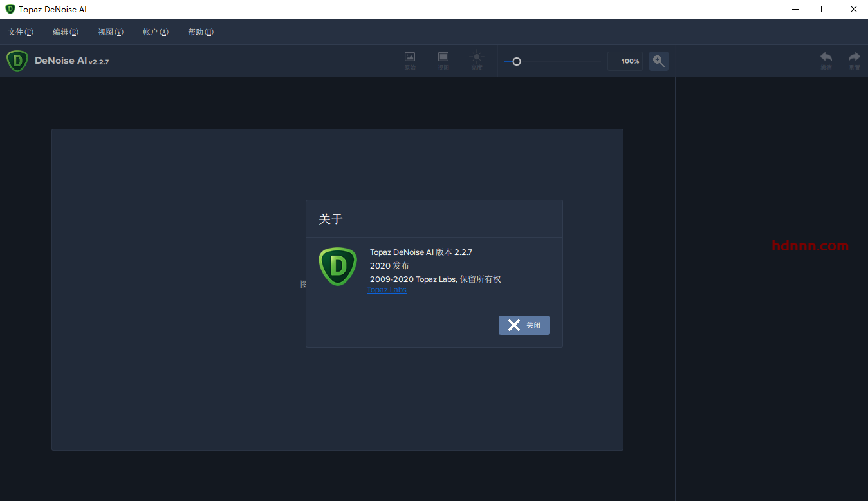Click the 视图 view mode icon
Screen dimensions: 868x501
click(443, 61)
